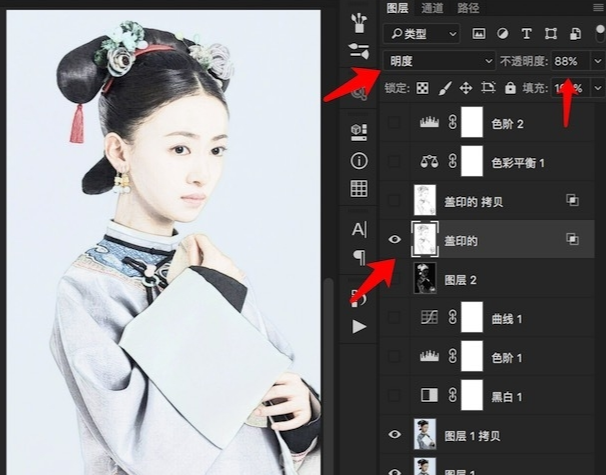Open the Paragraph panel icon
The image size is (606, 475).
[x=359, y=257]
